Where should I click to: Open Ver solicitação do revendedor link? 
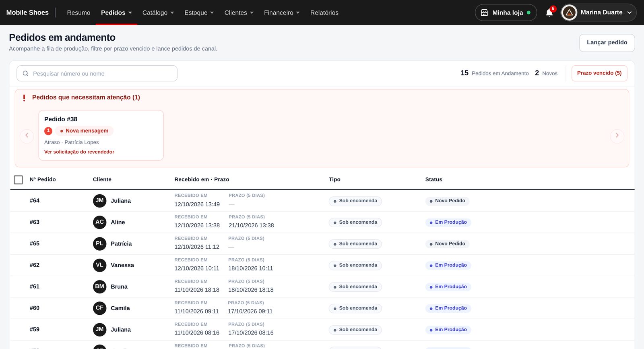coord(79,152)
